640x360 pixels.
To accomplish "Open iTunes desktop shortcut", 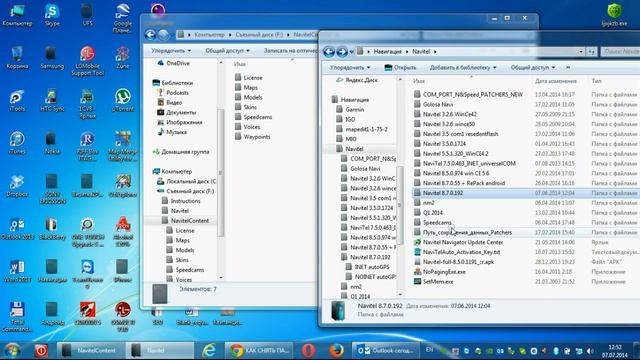I will pyautogui.click(x=17, y=143).
